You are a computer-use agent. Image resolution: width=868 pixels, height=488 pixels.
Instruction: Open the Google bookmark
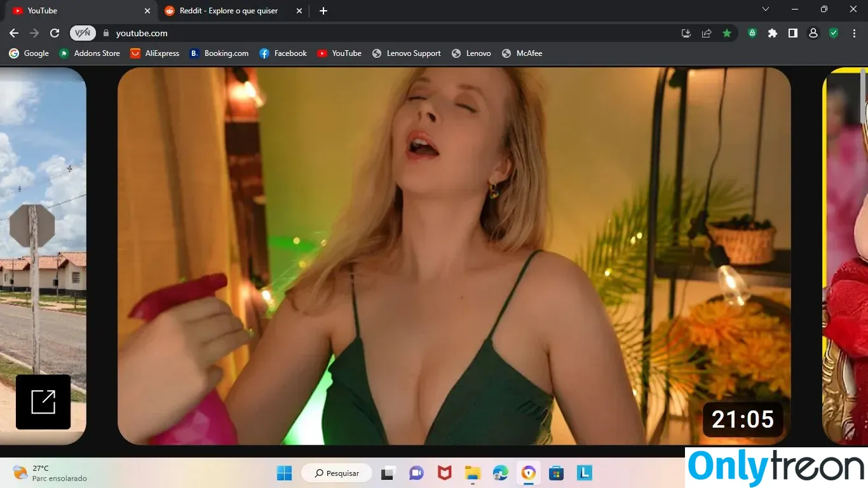pos(29,53)
